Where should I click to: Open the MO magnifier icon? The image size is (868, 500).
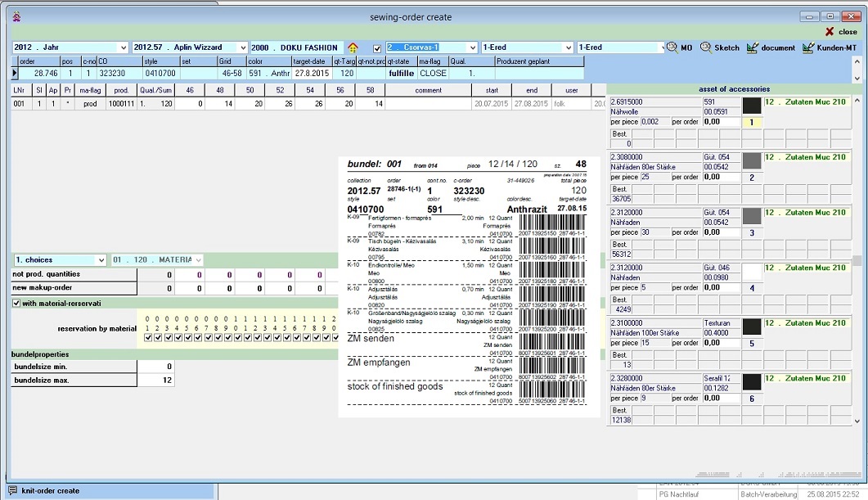click(672, 47)
